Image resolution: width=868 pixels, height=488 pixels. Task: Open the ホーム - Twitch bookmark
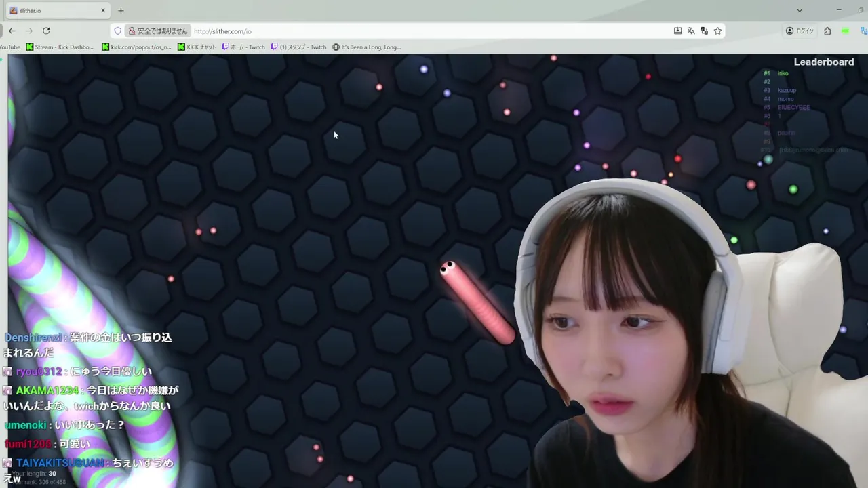point(243,47)
